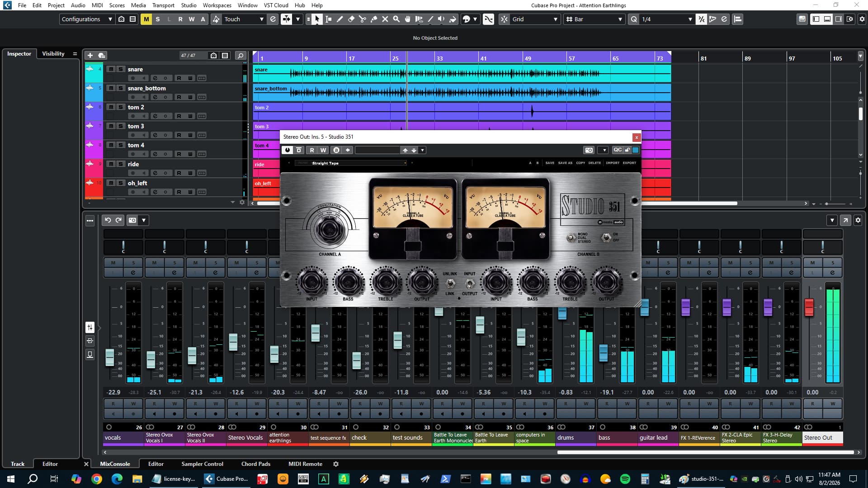Screen dimensions: 868x488
Task: Open the Transport menu
Action: 163,5
